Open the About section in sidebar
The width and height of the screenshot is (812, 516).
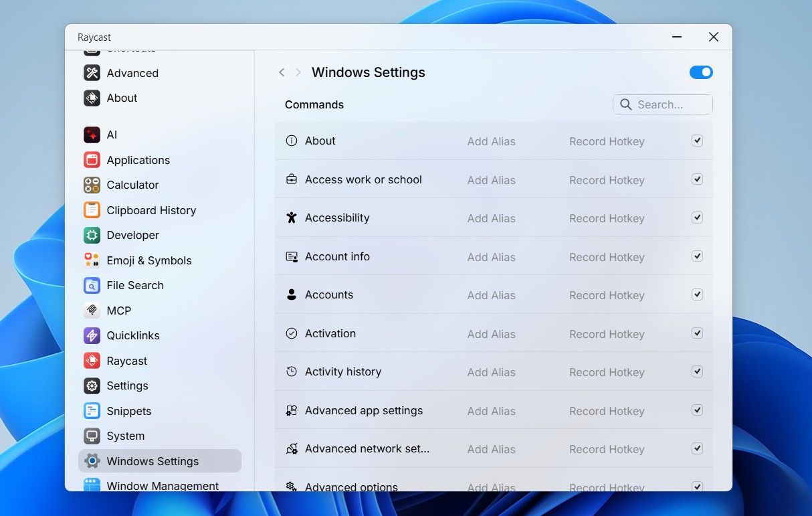[x=122, y=98]
